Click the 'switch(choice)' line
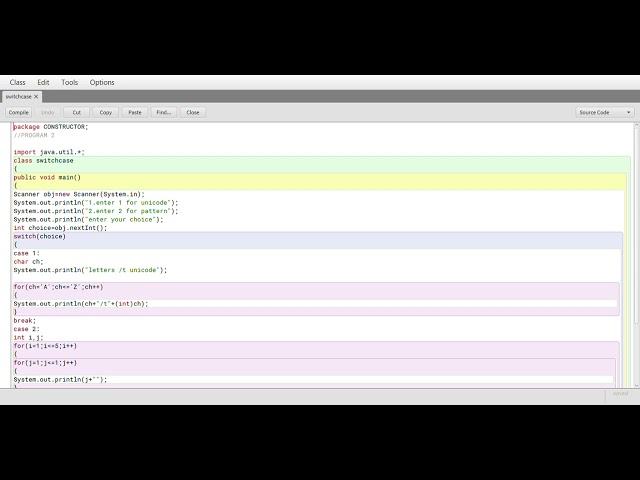The height and width of the screenshot is (480, 640). coord(39,237)
